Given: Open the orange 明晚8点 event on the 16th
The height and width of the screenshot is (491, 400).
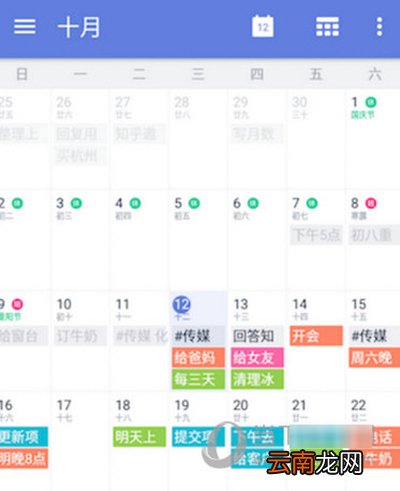Looking at the screenshot, I should 24,459.
